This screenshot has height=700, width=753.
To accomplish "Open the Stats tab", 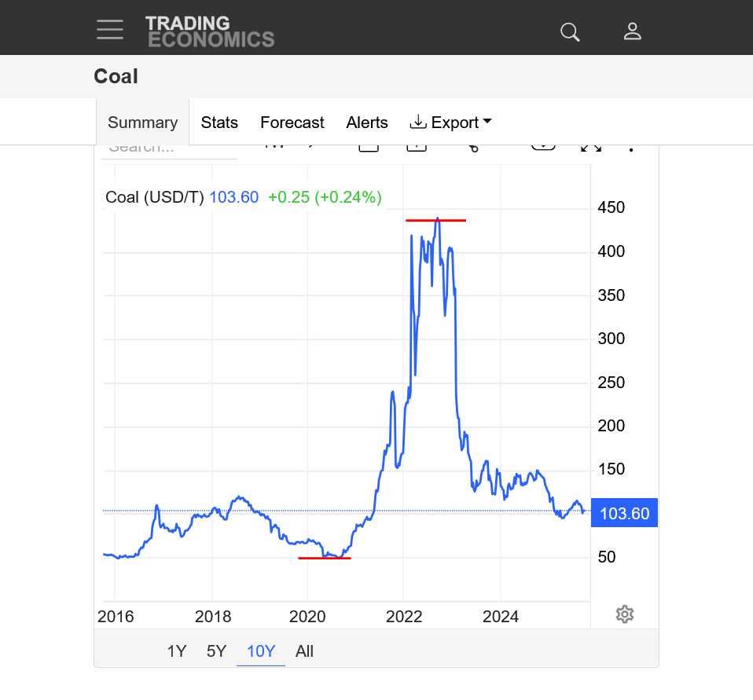I will click(x=219, y=123).
